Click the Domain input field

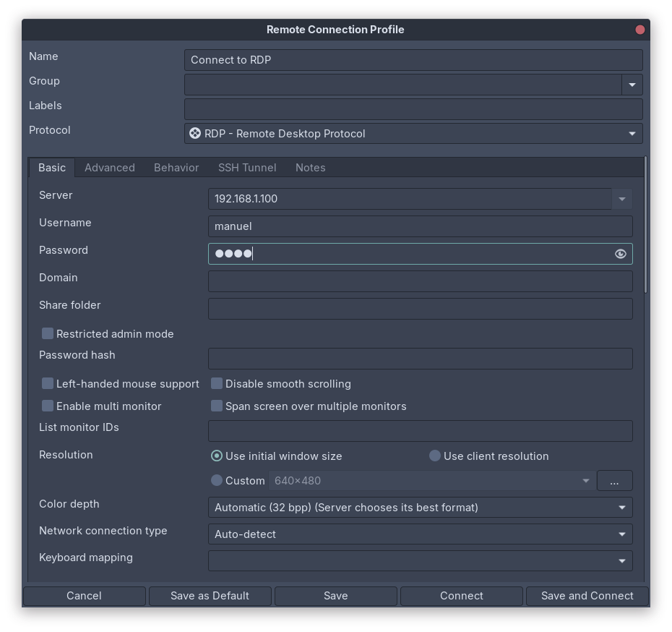pyautogui.click(x=419, y=281)
